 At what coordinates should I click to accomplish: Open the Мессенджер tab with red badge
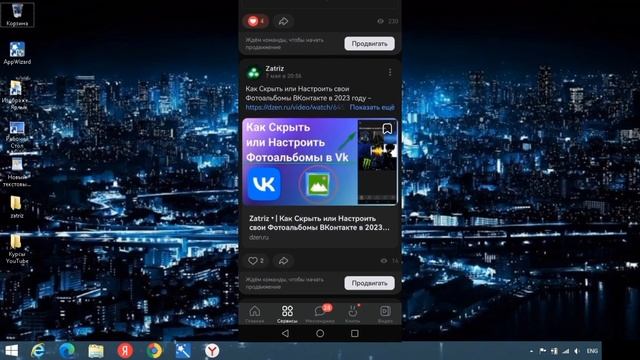click(320, 314)
